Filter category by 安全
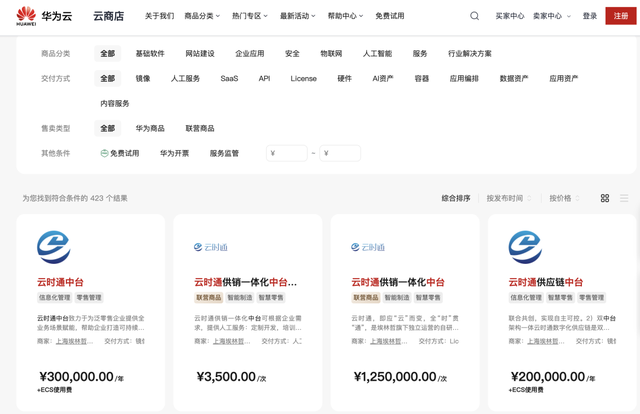The height and width of the screenshot is (414, 640). click(292, 53)
